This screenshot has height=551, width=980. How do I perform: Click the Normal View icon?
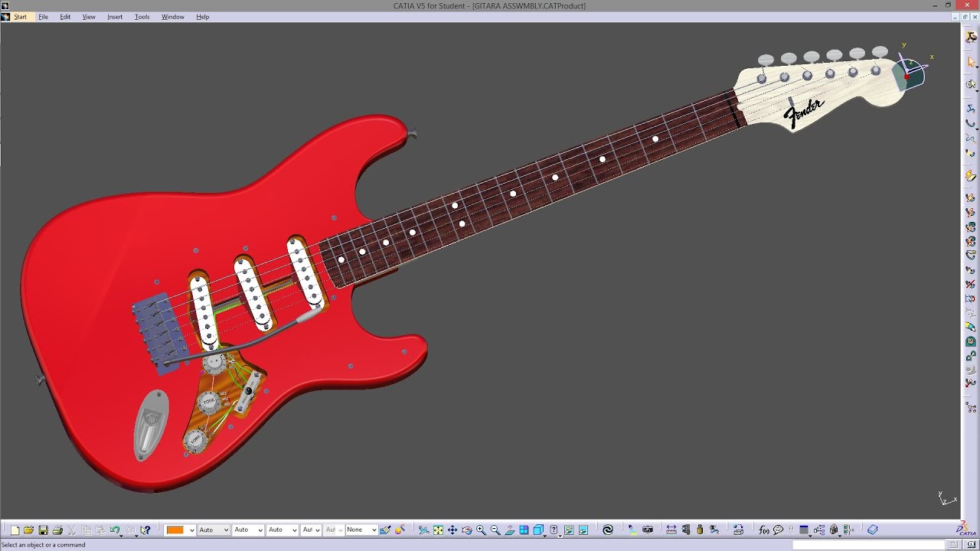pos(510,530)
